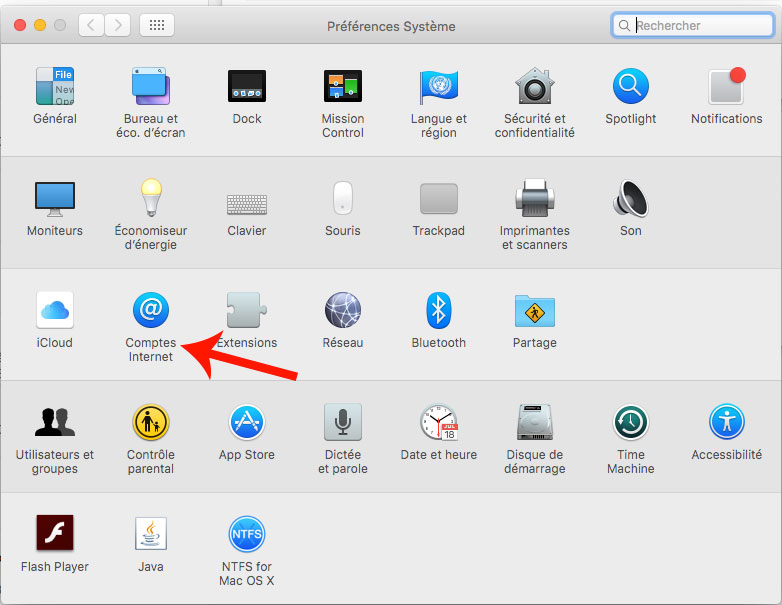Open Économiseur d'énergie settings

pyautogui.click(x=151, y=199)
